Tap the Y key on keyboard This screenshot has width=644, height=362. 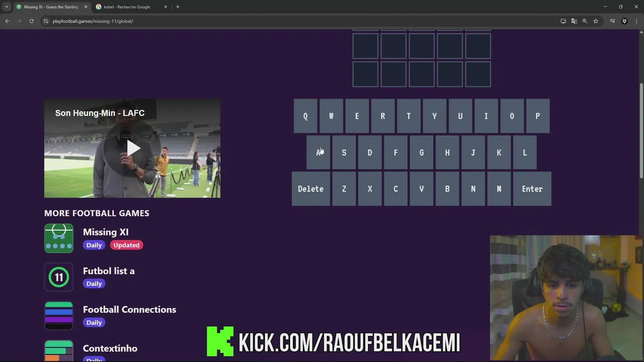pos(434,116)
